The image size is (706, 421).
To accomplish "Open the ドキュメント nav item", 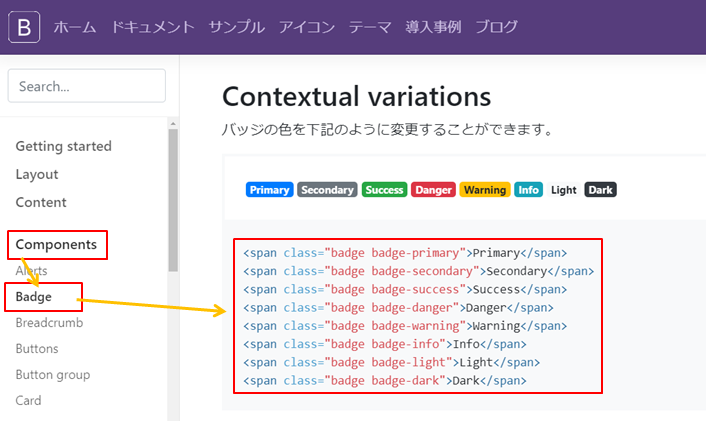I will pyautogui.click(x=153, y=27).
